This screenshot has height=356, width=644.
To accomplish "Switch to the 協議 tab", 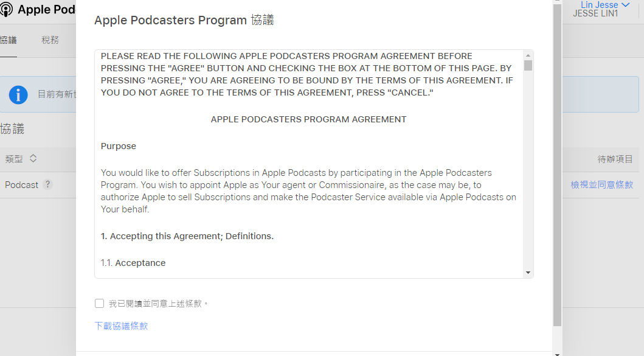I will pyautogui.click(x=9, y=40).
